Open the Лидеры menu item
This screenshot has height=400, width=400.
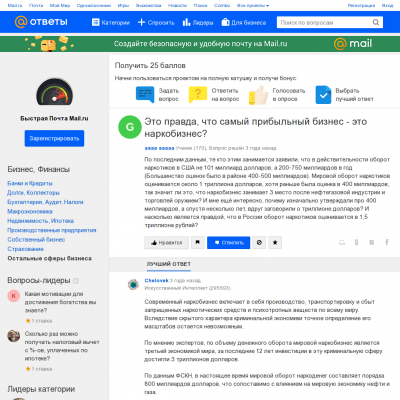198,22
